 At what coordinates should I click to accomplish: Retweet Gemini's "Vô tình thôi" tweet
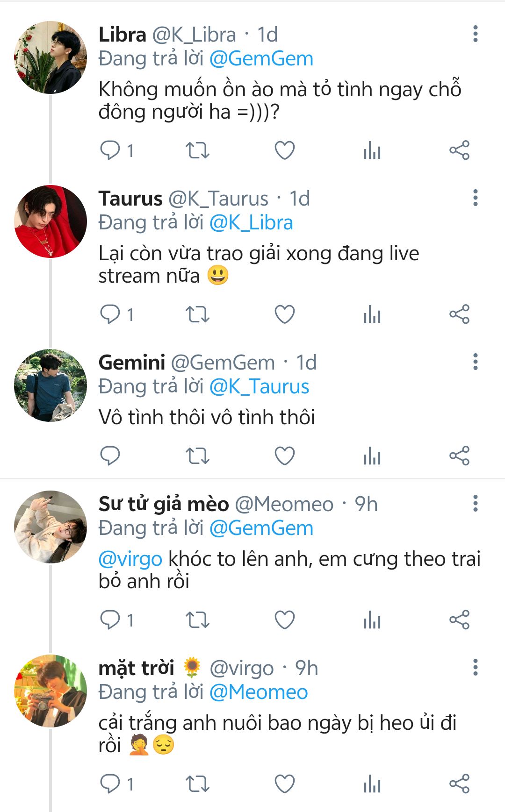(197, 456)
